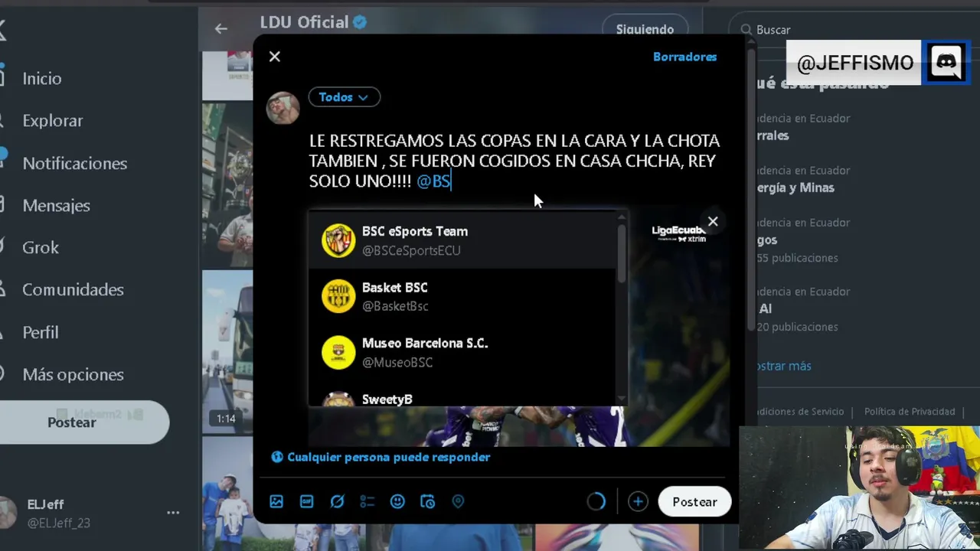The width and height of the screenshot is (980, 551).
Task: Select Museo Barcelona S.C. mention suggestion
Action: tap(462, 352)
